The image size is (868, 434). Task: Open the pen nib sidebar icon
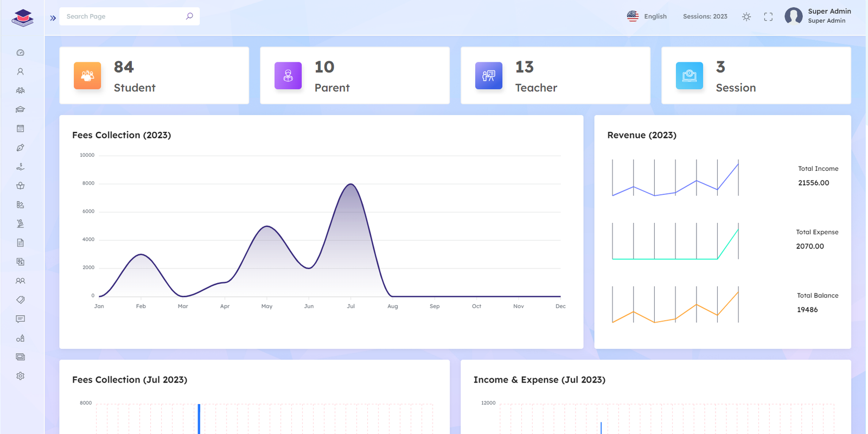[21, 148]
